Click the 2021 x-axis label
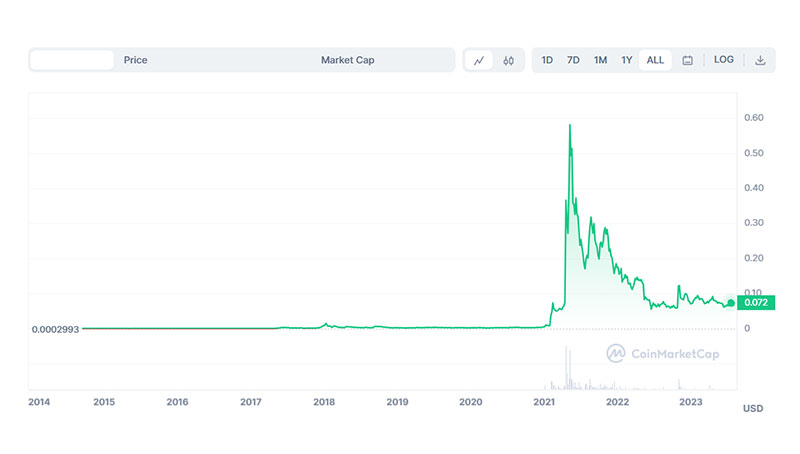This screenshot has width=800, height=454. coord(544,402)
